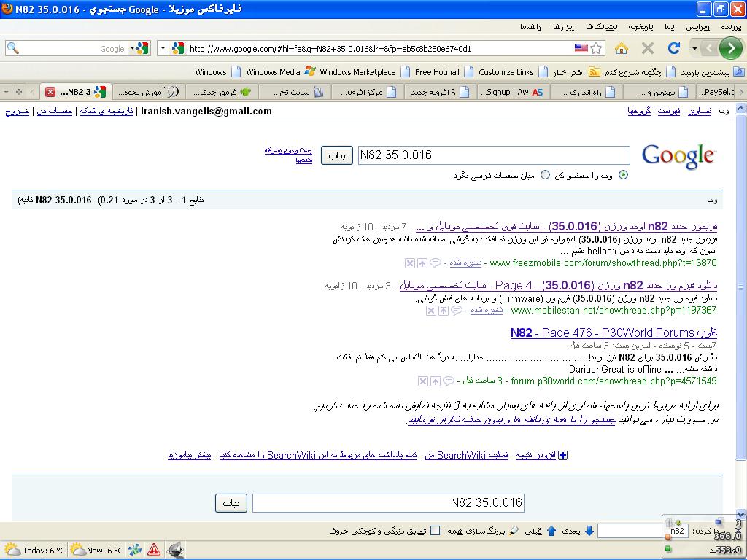
Task: Click the top 'بیاب' search button
Action: click(337, 155)
